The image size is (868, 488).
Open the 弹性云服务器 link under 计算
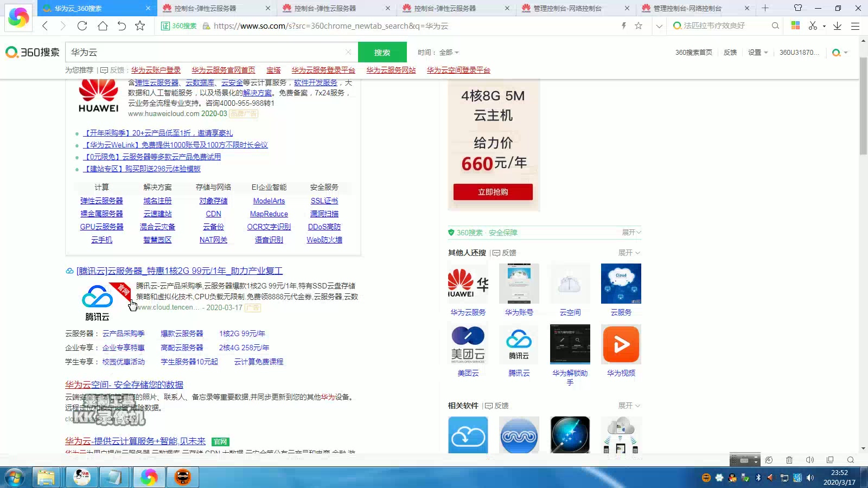point(101,201)
